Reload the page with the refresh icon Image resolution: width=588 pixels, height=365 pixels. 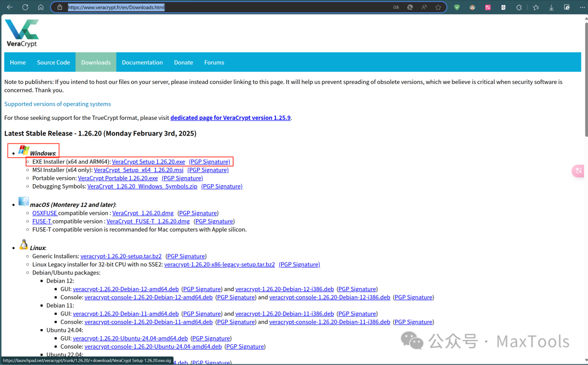click(x=25, y=7)
